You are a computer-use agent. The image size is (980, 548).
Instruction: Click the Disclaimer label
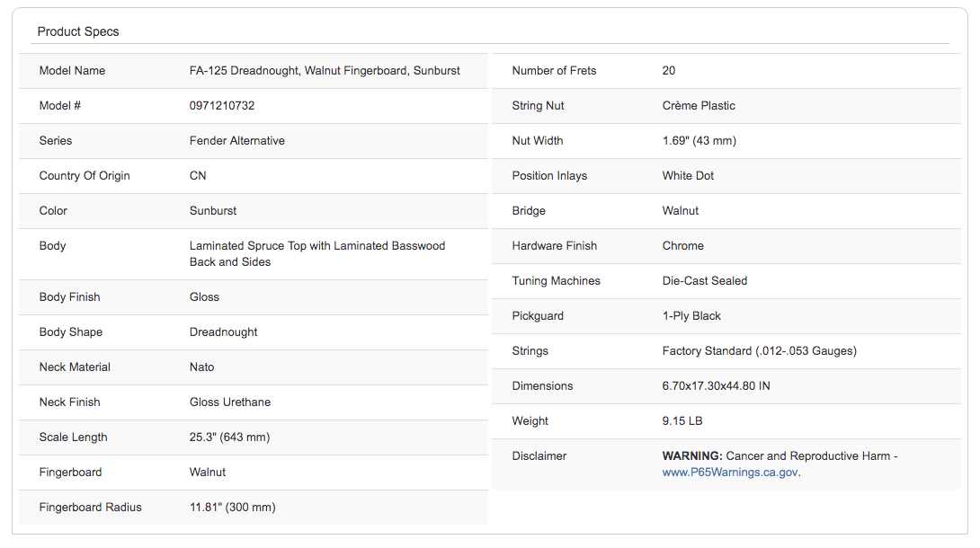539,455
